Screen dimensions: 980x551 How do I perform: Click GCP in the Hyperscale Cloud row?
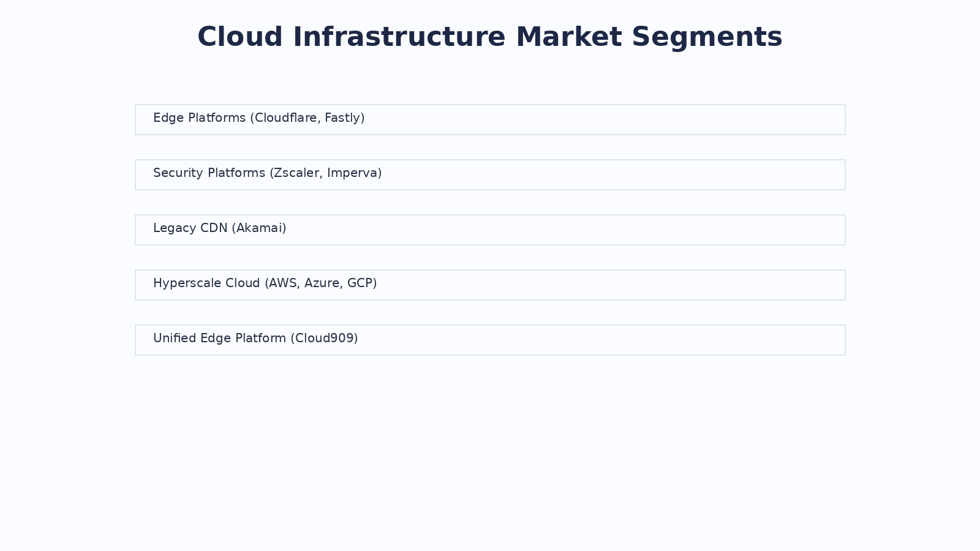[360, 283]
